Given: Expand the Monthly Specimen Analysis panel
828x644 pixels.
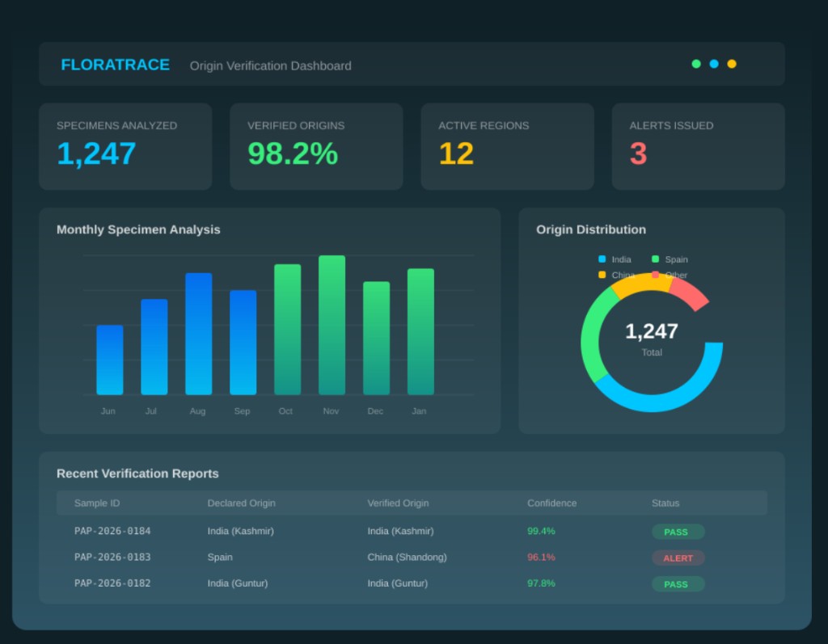Looking at the screenshot, I should point(137,229).
